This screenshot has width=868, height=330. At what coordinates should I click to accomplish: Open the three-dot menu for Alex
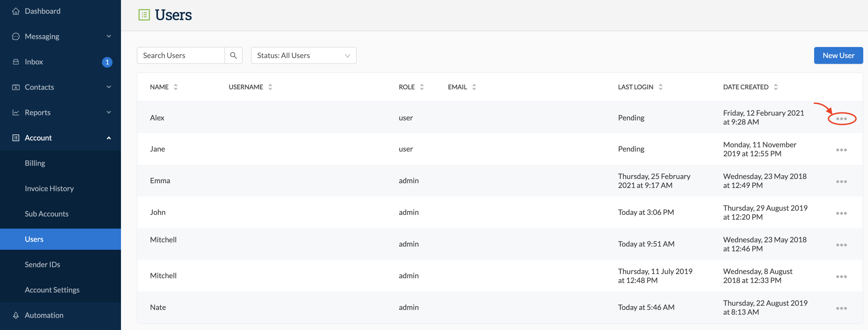(x=841, y=119)
